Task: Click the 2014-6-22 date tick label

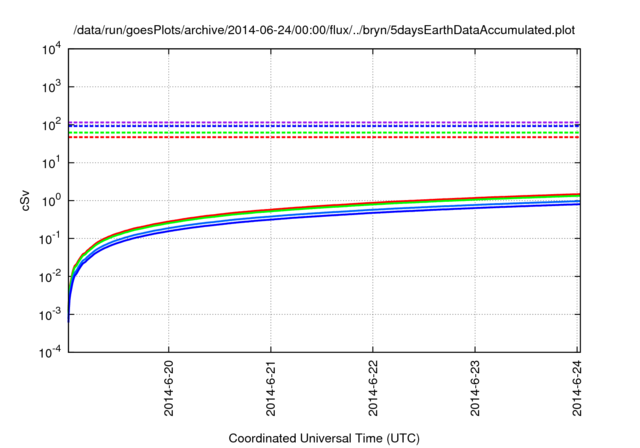Action: click(373, 388)
